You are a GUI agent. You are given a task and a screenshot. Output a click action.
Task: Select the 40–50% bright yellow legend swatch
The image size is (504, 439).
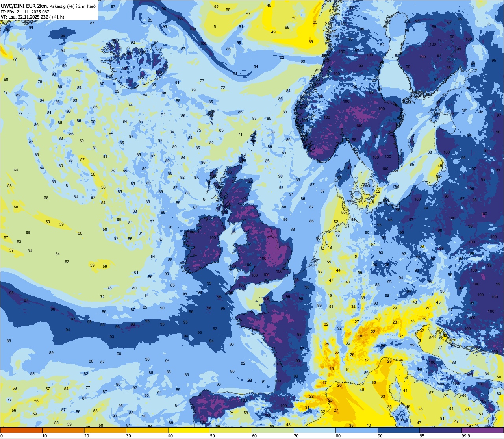pyautogui.click(x=189, y=430)
